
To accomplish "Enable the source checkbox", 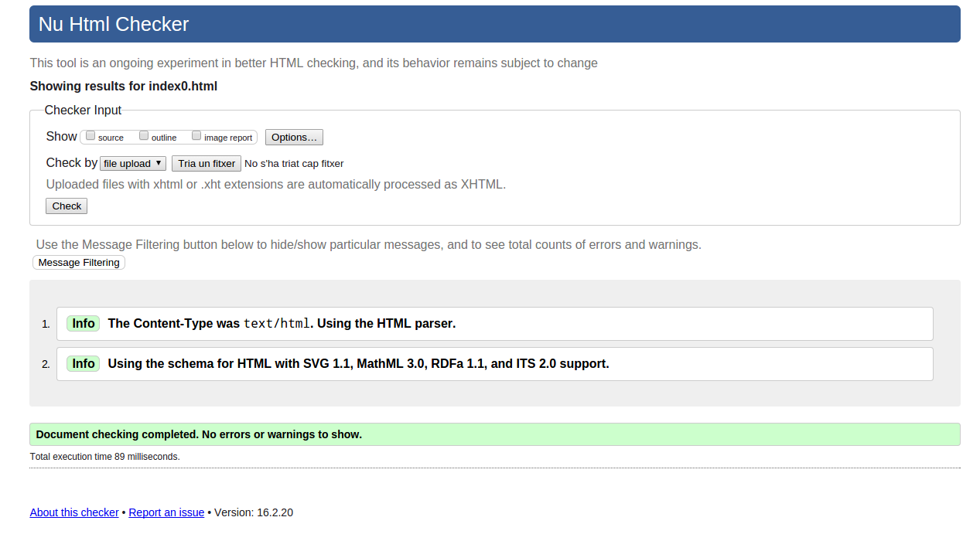I will [90, 136].
